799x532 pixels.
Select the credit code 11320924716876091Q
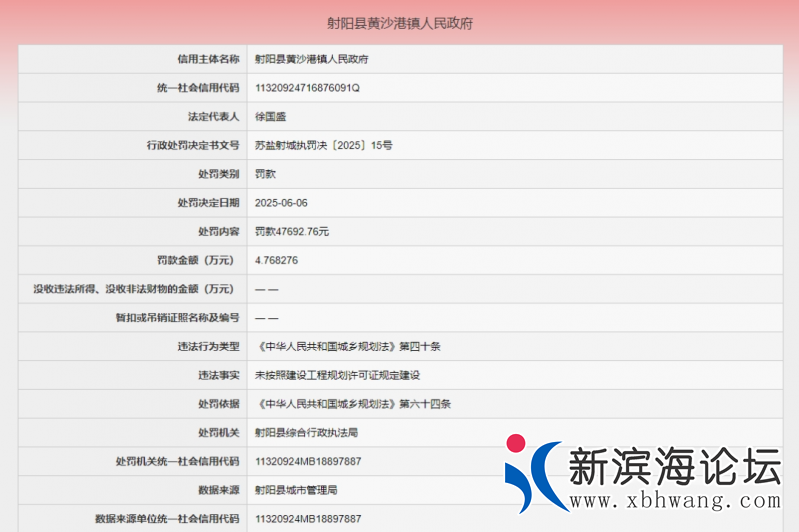307,88
